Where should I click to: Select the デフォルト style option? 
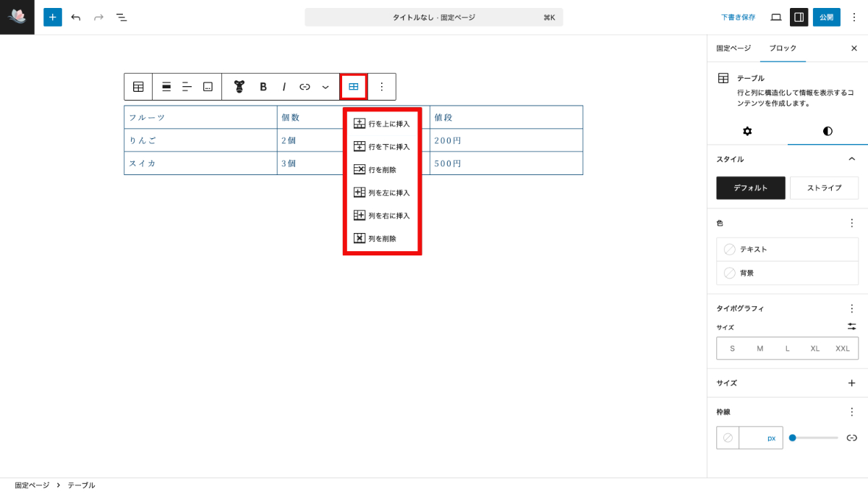tap(751, 187)
